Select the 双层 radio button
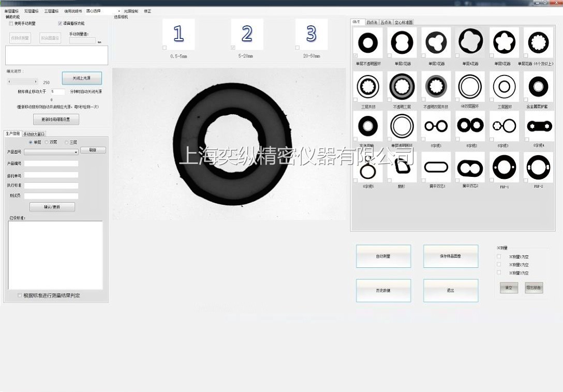 [x=47, y=142]
